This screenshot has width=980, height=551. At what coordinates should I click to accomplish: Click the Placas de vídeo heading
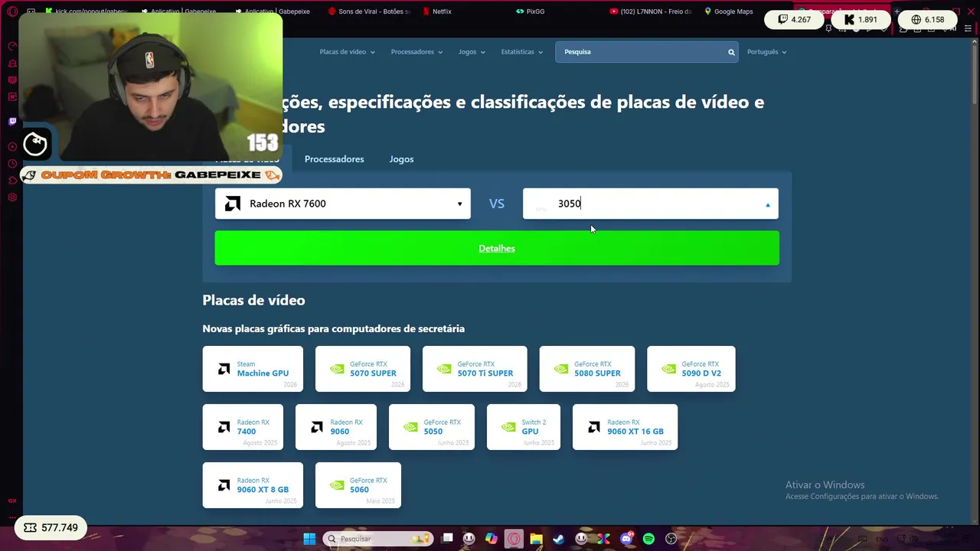(253, 300)
